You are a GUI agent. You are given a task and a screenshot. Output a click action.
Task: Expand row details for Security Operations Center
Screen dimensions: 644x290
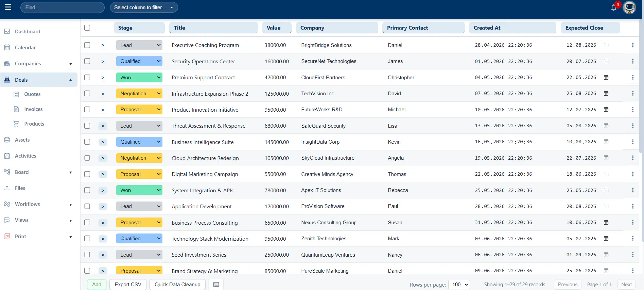click(103, 62)
